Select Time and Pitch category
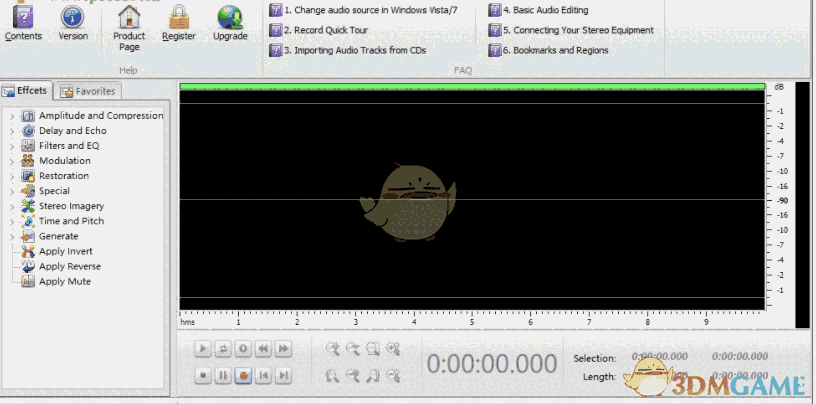Viewport: 816px width, 404px height. pyautogui.click(x=71, y=221)
